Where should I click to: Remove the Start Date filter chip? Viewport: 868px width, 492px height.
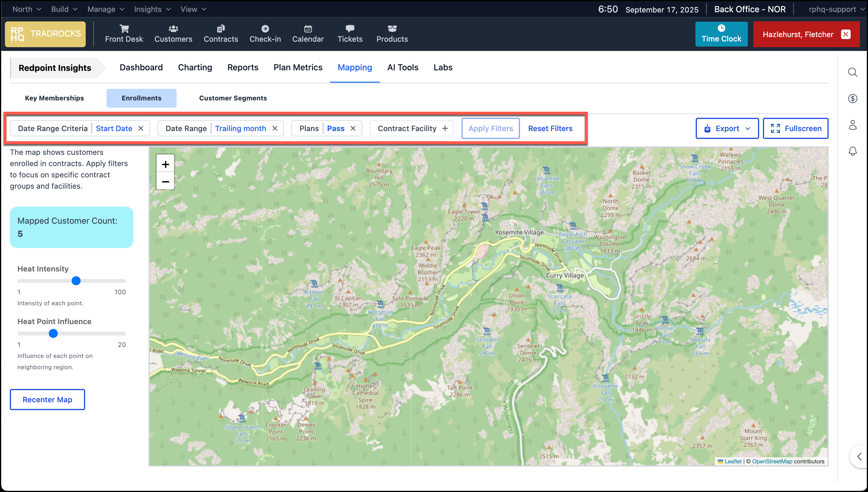(x=141, y=128)
